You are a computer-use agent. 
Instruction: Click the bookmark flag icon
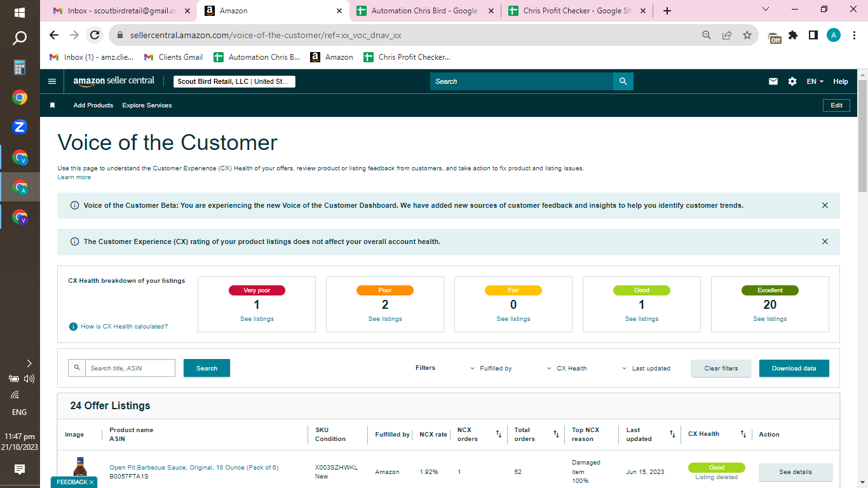pos(53,105)
